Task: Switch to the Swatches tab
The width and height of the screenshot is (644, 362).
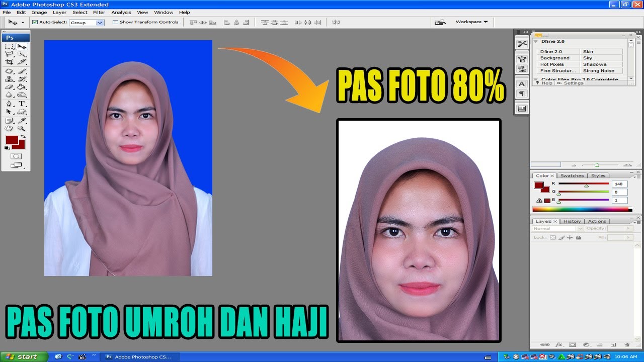Action: pyautogui.click(x=572, y=175)
